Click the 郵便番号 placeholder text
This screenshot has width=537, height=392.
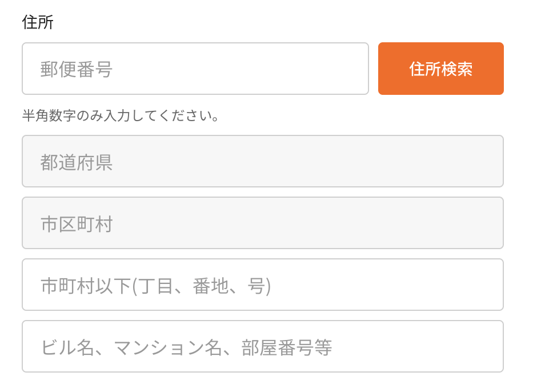[77, 69]
